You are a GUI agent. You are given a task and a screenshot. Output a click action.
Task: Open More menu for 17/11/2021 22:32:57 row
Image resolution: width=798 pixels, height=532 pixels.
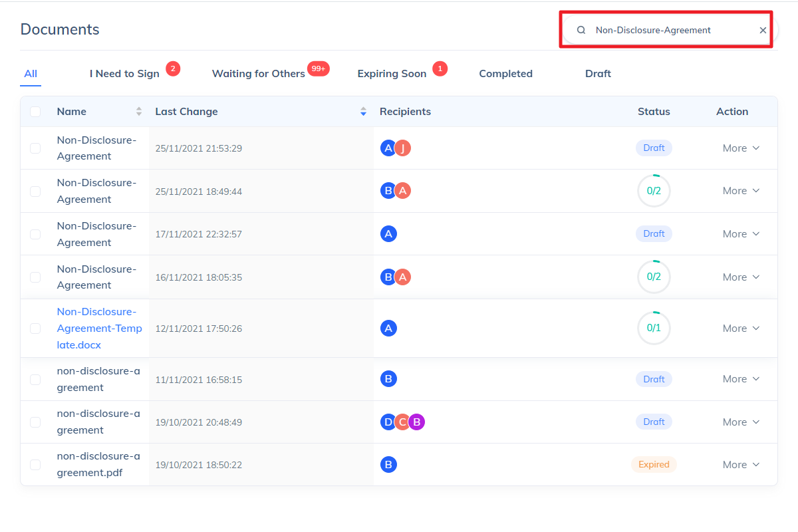click(x=741, y=234)
